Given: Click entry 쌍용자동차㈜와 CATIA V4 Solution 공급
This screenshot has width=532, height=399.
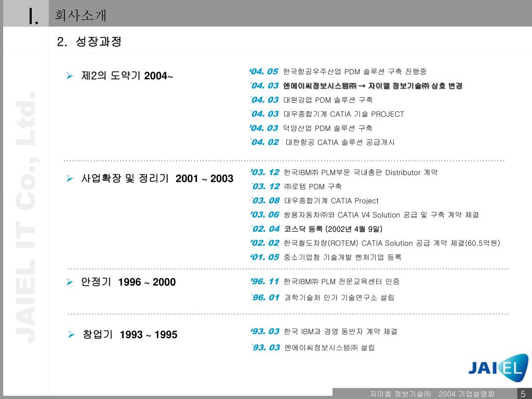Looking at the screenshot, I should [381, 215].
